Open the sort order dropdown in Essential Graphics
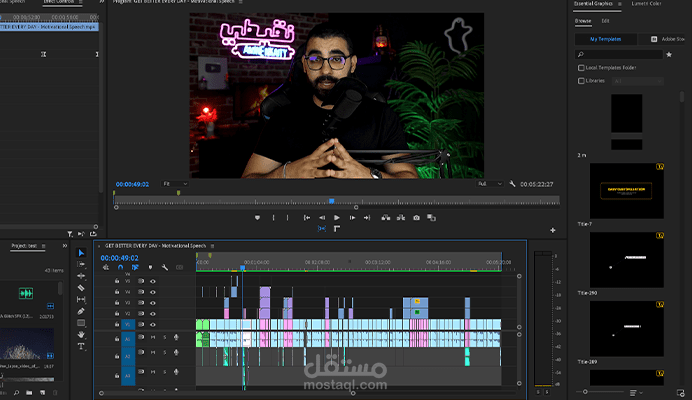This screenshot has width=692, height=400. (x=636, y=392)
